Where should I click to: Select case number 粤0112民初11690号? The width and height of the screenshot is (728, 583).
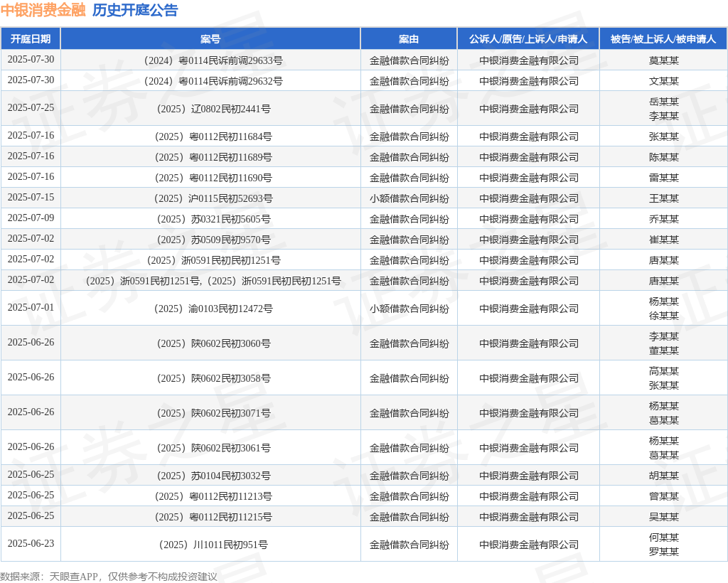coord(213,178)
